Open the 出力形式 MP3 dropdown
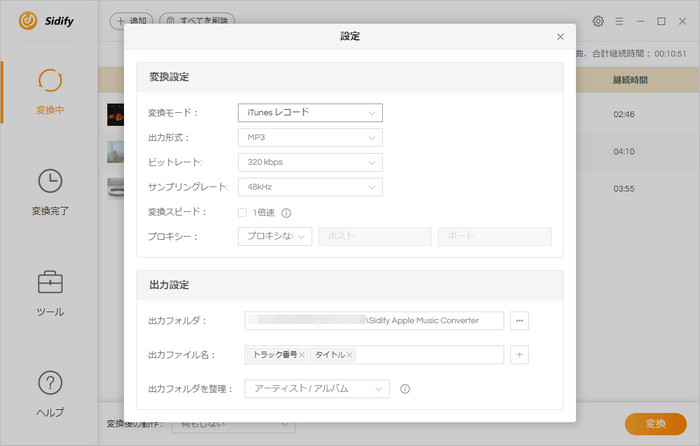This screenshot has height=446, width=700. (310, 138)
